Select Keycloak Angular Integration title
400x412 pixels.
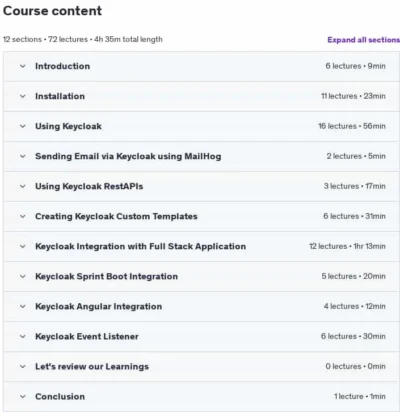click(99, 306)
